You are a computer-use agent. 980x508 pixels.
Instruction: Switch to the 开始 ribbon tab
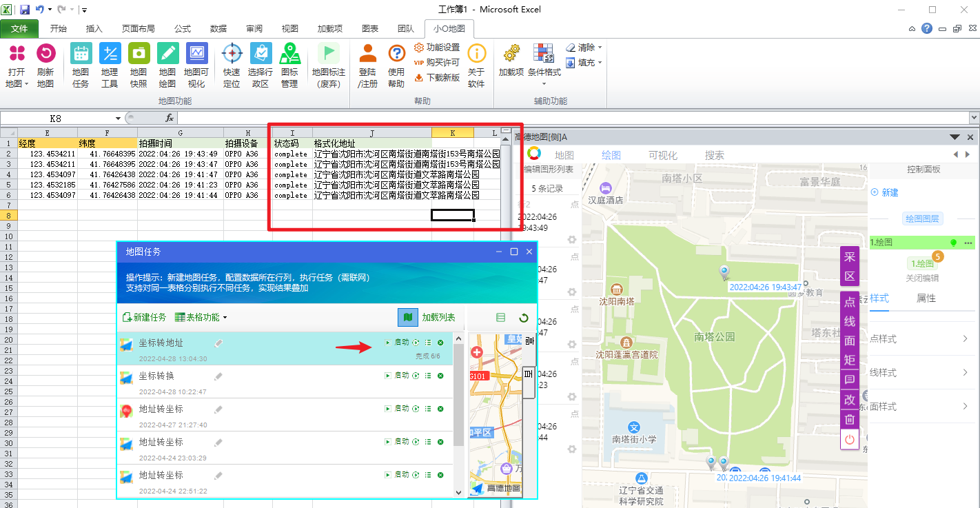59,29
